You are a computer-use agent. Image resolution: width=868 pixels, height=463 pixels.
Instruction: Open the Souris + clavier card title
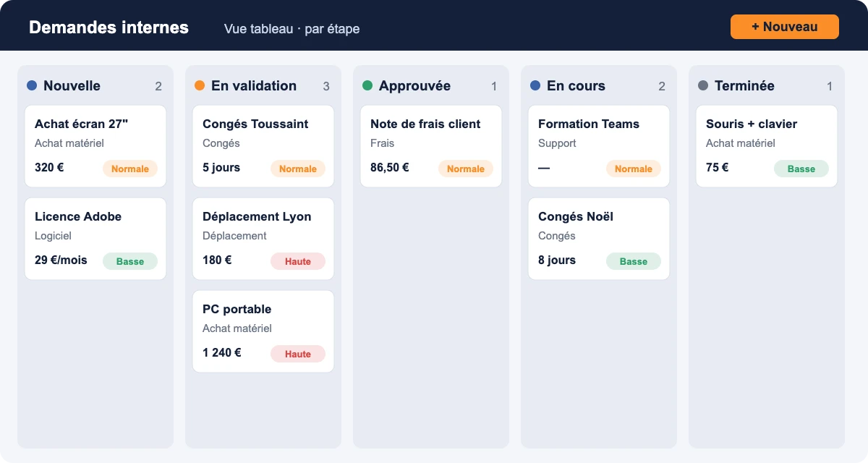pos(752,124)
